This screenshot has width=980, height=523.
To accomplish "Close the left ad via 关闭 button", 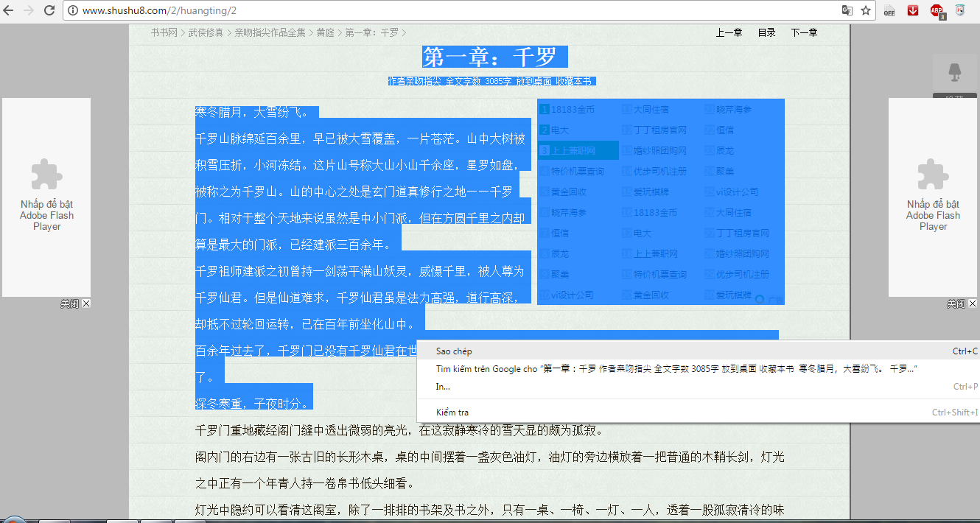I will 75,303.
